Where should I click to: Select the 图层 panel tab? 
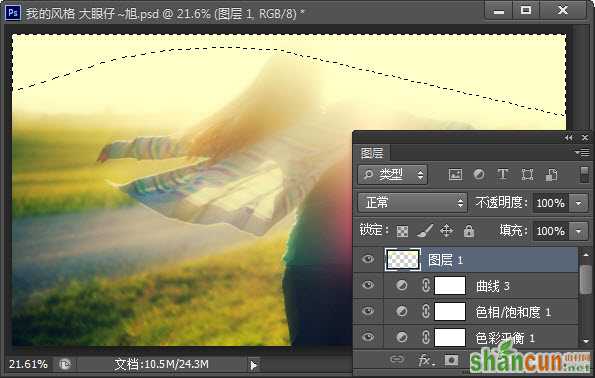tap(372, 153)
